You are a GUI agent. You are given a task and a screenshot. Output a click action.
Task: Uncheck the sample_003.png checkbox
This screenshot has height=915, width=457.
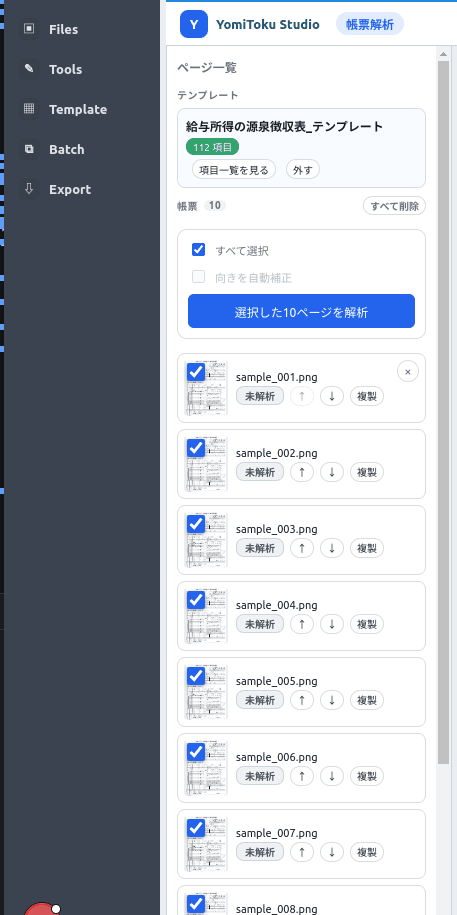point(196,523)
